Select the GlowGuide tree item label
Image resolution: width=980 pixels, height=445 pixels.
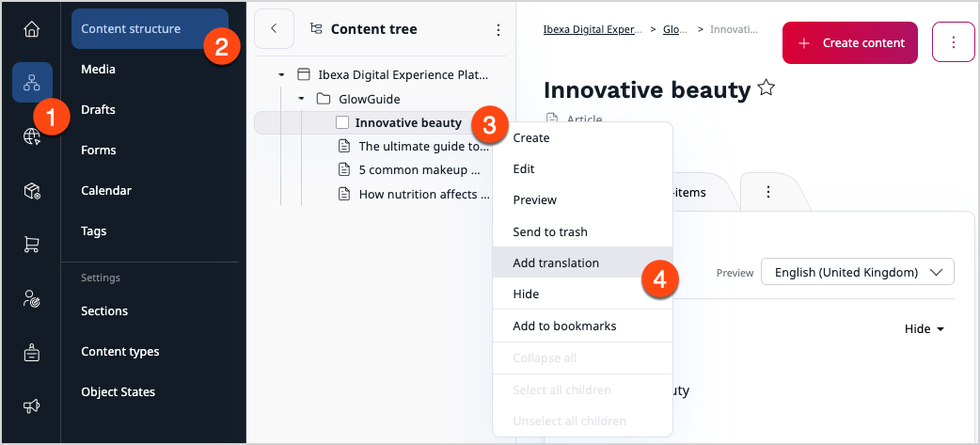(370, 100)
